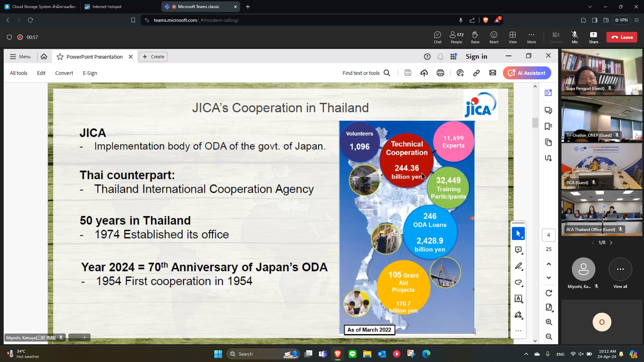Leave the Teams meeting
This screenshot has width=644, height=362.
[622, 37]
